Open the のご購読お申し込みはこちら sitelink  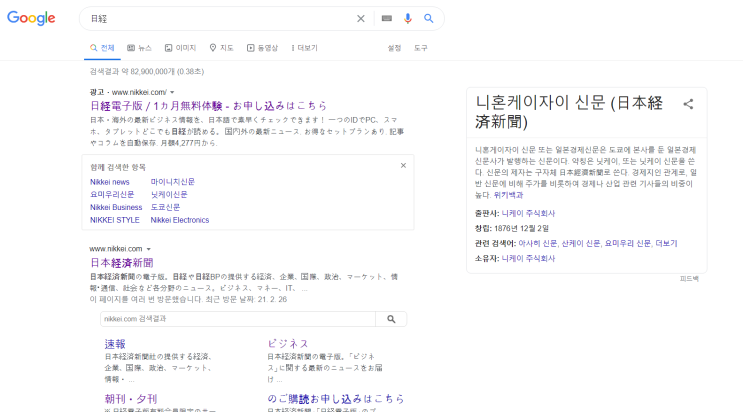click(x=335, y=399)
